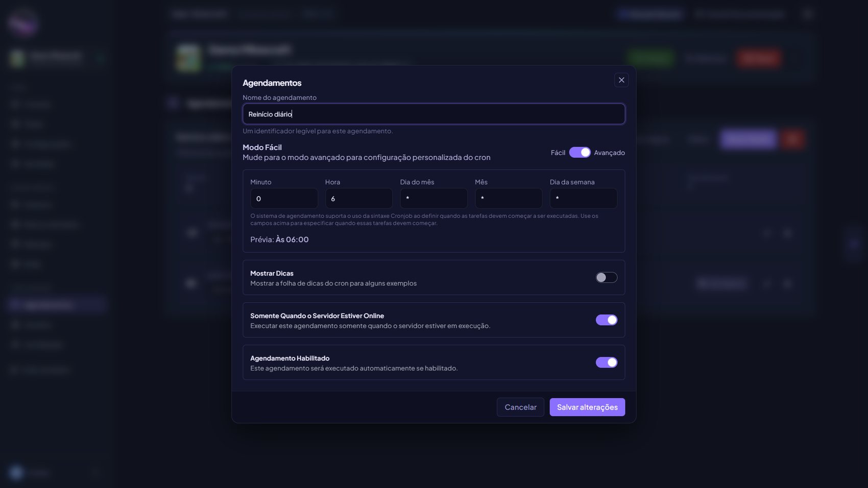Click the Fácil label
Viewport: 868px width, 488px height.
pos(558,153)
